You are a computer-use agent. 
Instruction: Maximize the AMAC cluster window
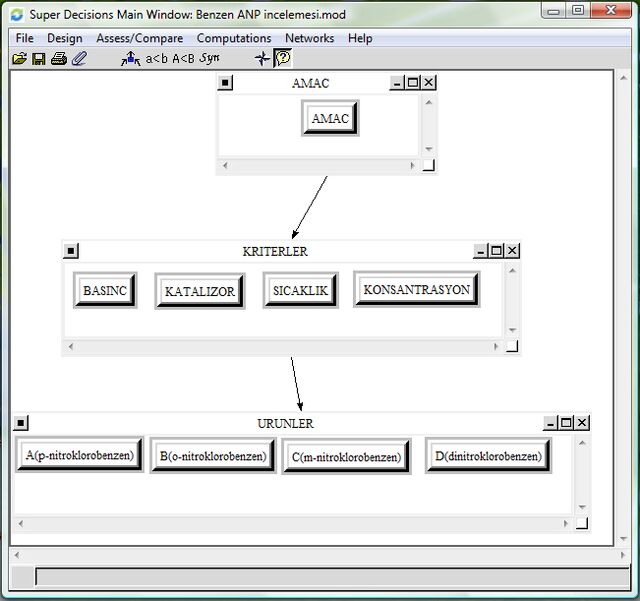tap(413, 83)
